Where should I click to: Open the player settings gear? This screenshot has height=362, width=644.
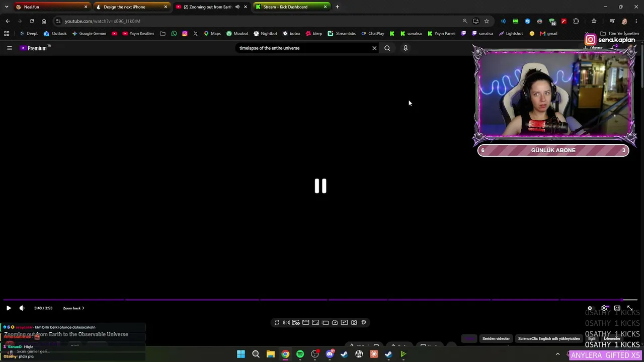pos(604,308)
